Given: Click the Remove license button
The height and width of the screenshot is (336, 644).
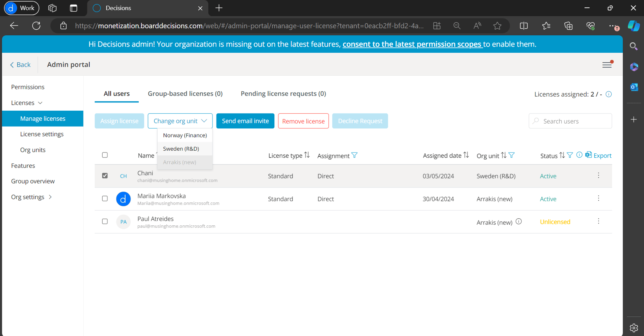Looking at the screenshot, I should coord(303,121).
